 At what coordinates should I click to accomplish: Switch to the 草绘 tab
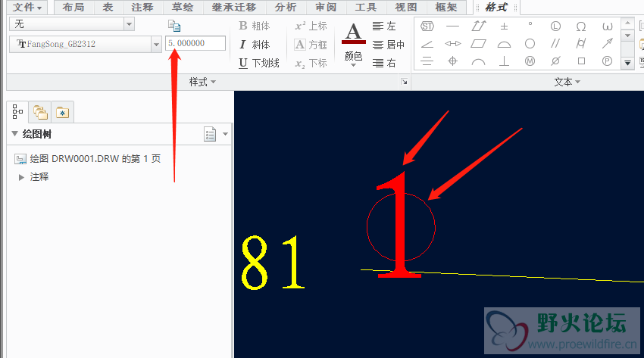coord(183,8)
